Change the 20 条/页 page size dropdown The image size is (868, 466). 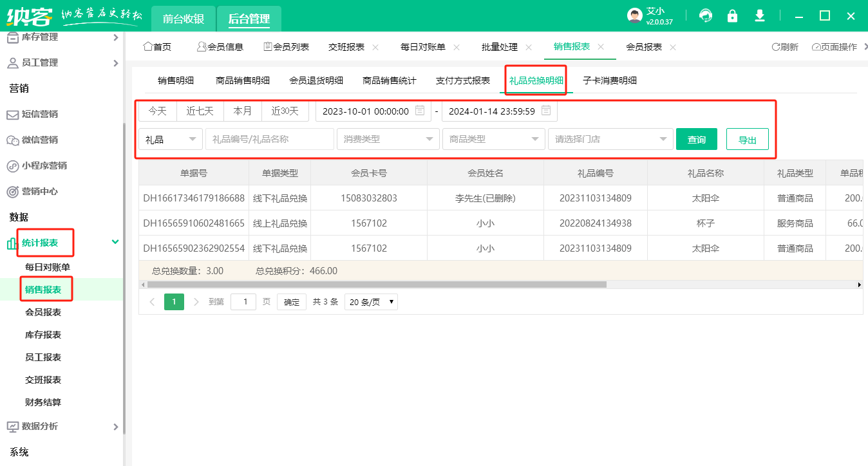(371, 301)
